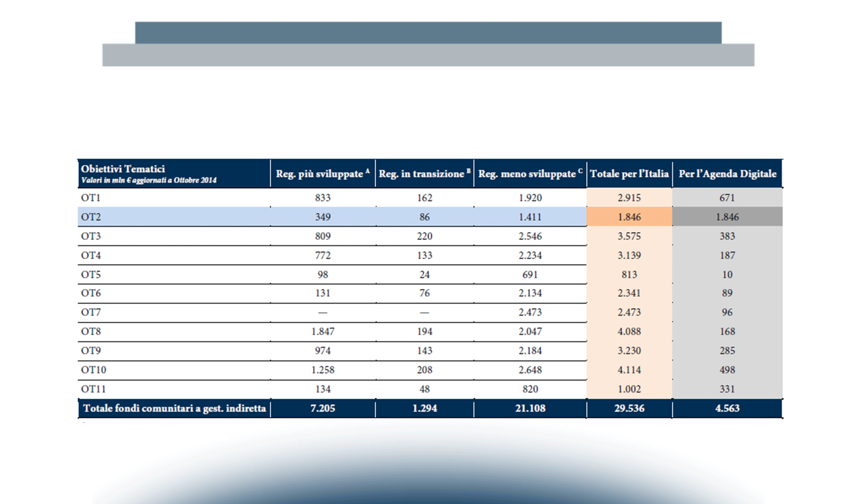Click the OT11 row label
The image size is (857, 504).
(x=93, y=389)
